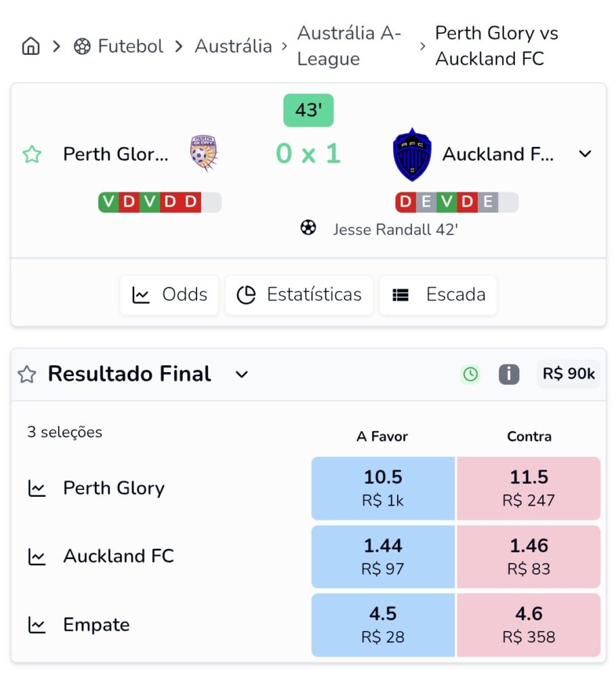Expand the match header chevron
The image size is (616, 694).
tap(585, 155)
